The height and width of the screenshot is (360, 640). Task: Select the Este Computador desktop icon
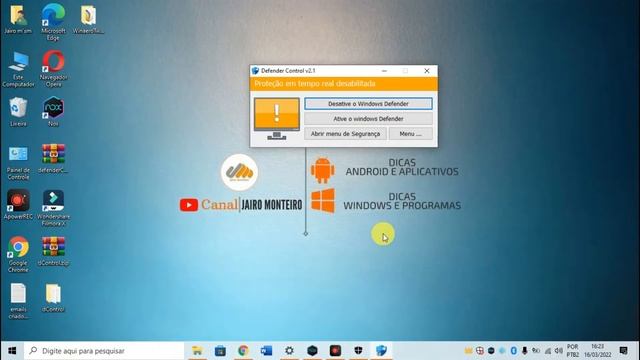coord(18,69)
